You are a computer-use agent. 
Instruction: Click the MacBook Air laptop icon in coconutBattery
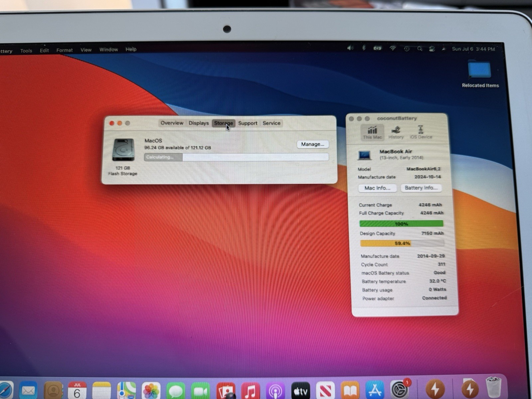(364, 155)
